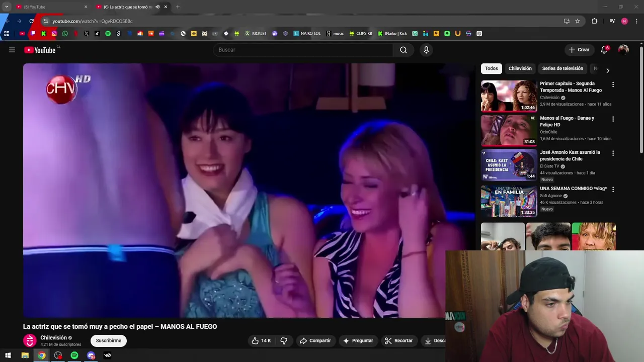Open the account avatar menu
644x362 pixels.
click(x=623, y=50)
